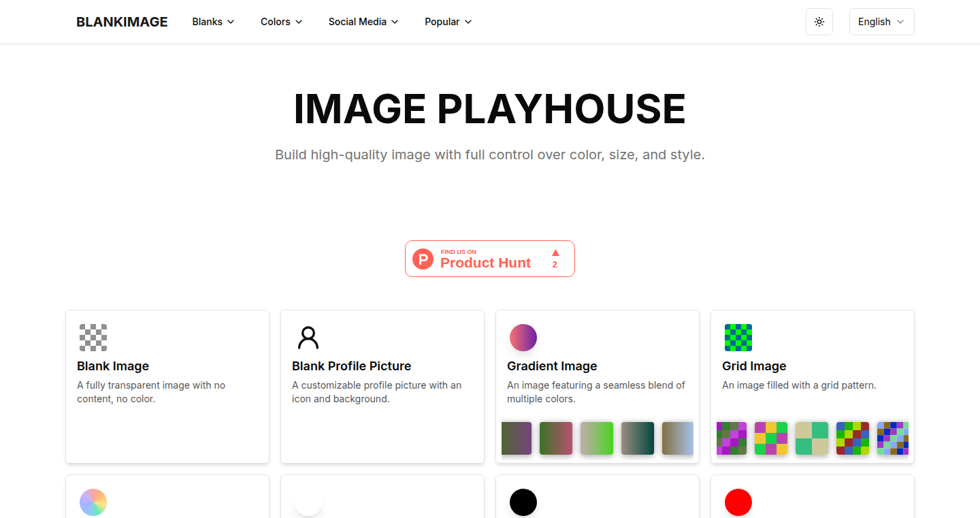This screenshot has width=980, height=518.
Task: Click the Blanks menu chevron arrow
Action: [x=231, y=22]
